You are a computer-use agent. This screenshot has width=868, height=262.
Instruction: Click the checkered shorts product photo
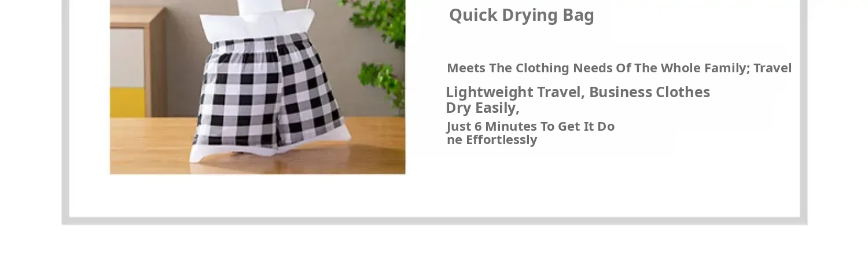point(258,87)
